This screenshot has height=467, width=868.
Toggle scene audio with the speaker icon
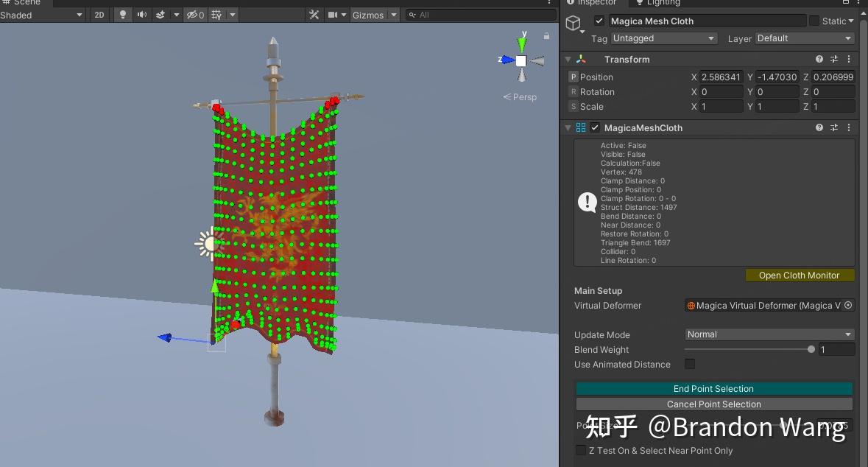142,15
